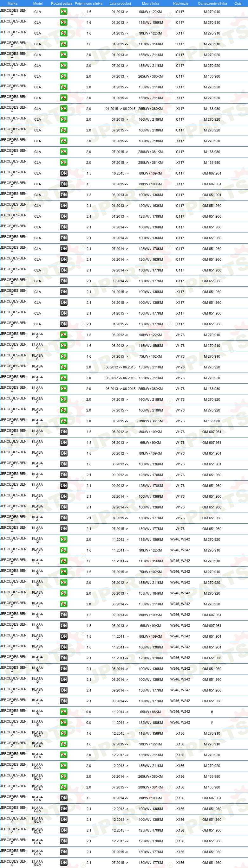This screenshot has width=248, height=868.
Task: Click petrol icon for CLA 280kW/381KM X117 row
Action: pos(63,163)
